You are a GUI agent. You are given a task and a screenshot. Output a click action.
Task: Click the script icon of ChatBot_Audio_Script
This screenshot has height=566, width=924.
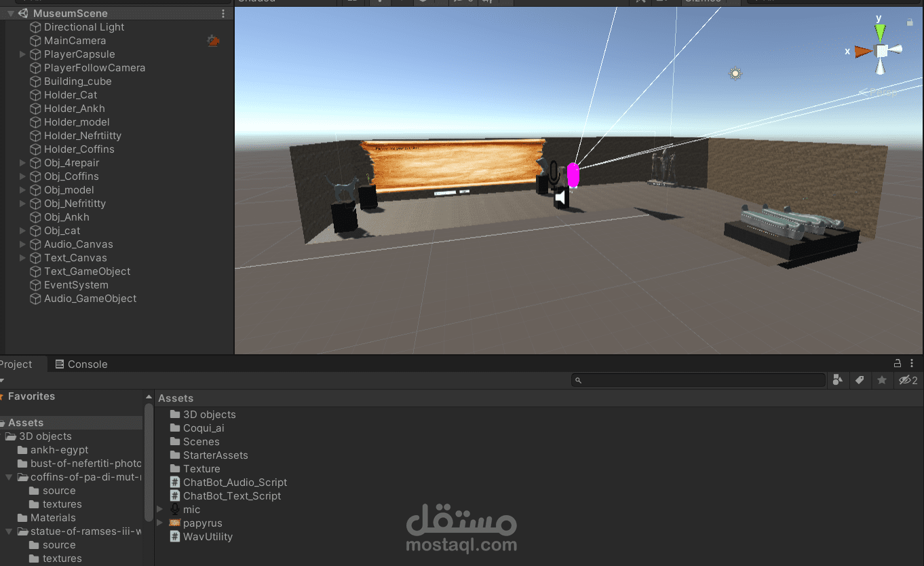[x=175, y=483]
